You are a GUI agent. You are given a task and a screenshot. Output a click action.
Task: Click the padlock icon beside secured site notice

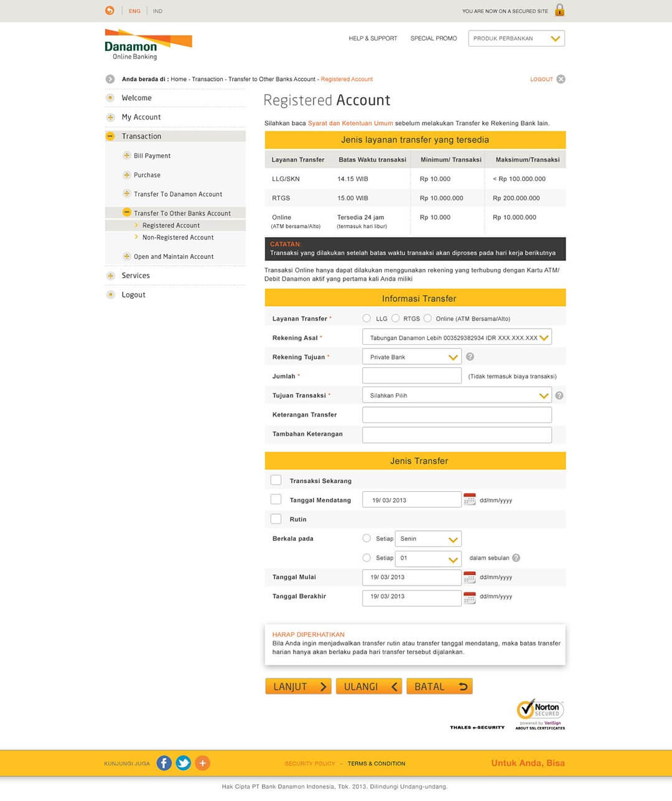click(559, 11)
